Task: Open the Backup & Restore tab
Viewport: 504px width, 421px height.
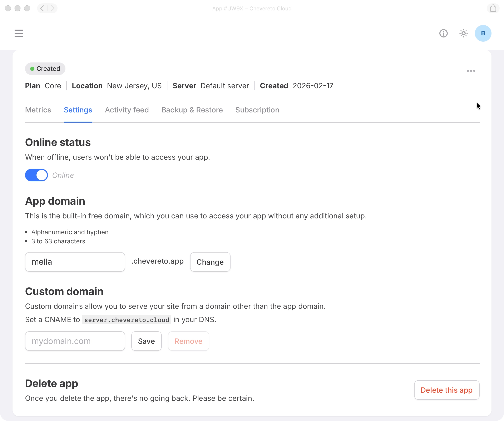Action: 192,110
